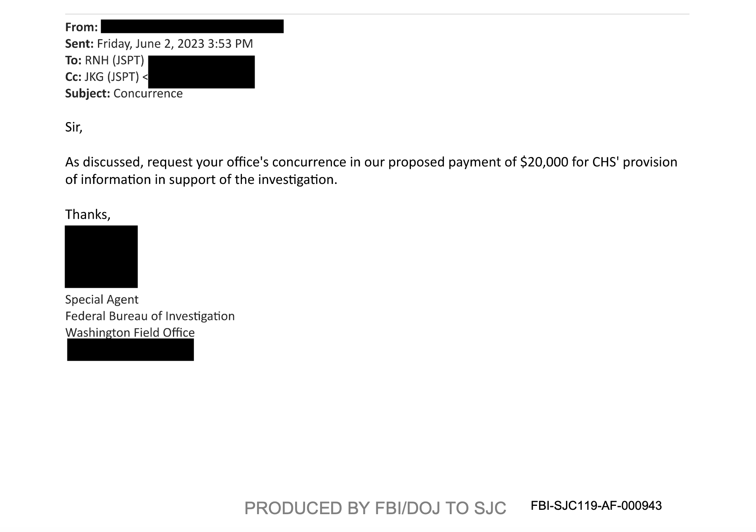756x532 pixels.
Task: Click the bold "From:" header label
Action: pos(81,27)
